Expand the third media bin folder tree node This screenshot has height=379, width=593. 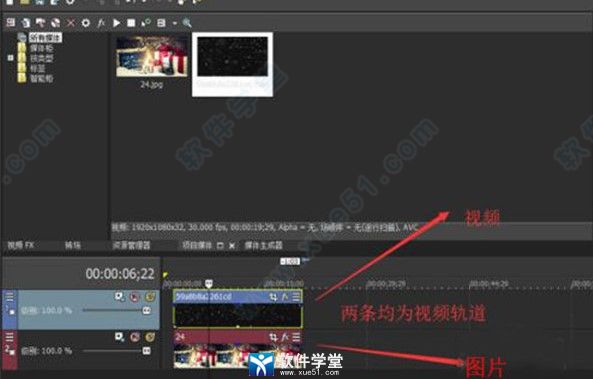pos(11,58)
